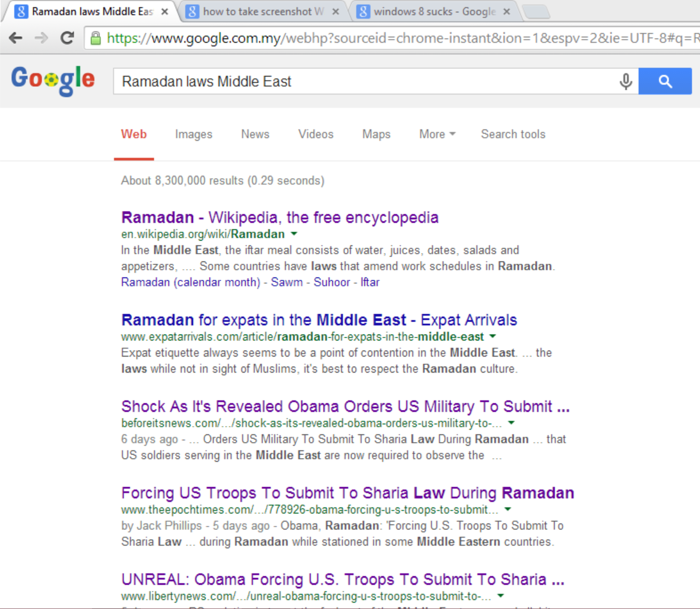Image resolution: width=700 pixels, height=609 pixels.
Task: Open a new browser tab
Action: click(536, 12)
